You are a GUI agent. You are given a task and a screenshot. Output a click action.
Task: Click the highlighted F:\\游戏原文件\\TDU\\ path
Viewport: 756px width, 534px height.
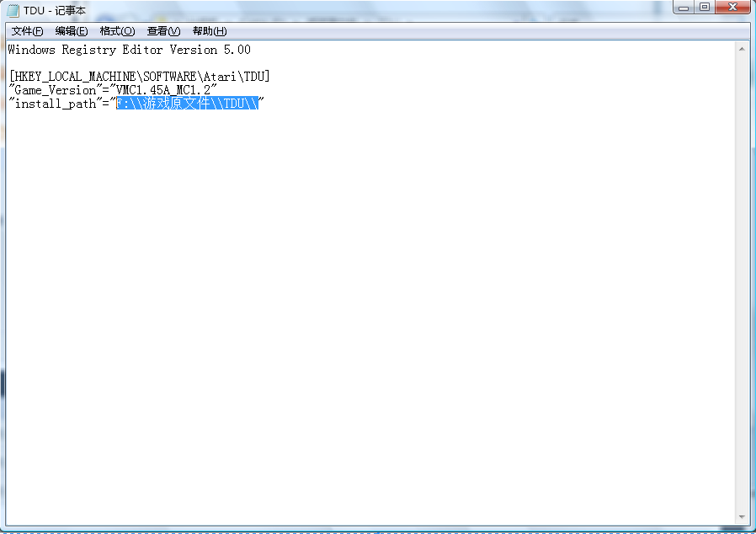pos(188,104)
